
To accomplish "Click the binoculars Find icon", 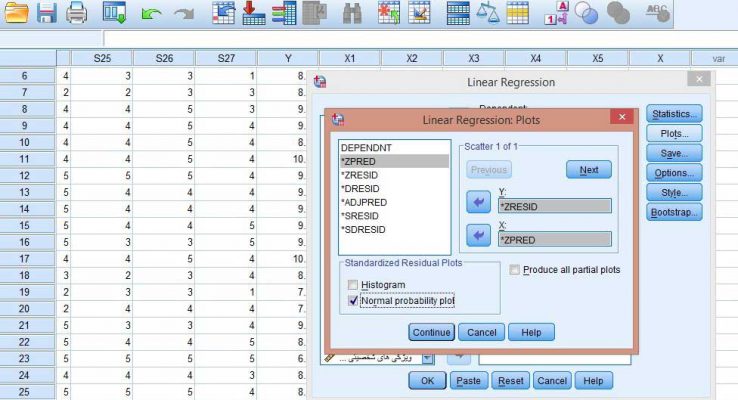I will tap(352, 13).
